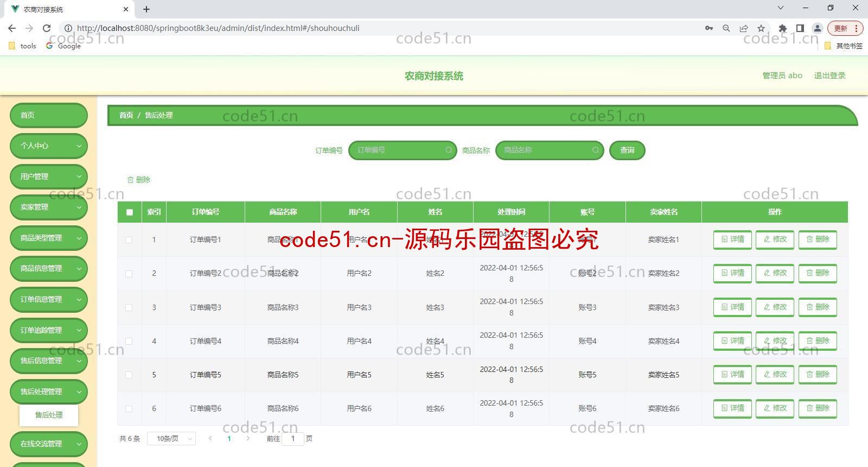Collapse 售后处理管理 sidebar menu
868x467 pixels.
[49, 392]
